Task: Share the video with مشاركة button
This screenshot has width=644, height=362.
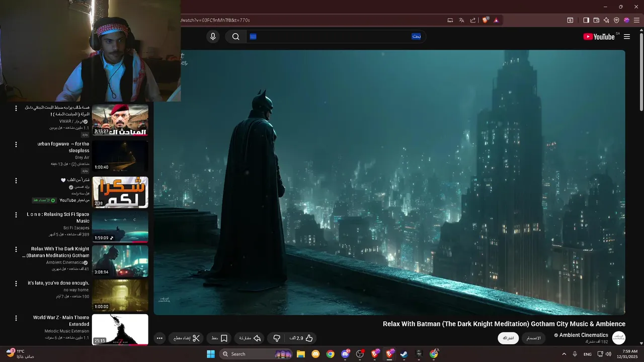Action: [x=250, y=338]
